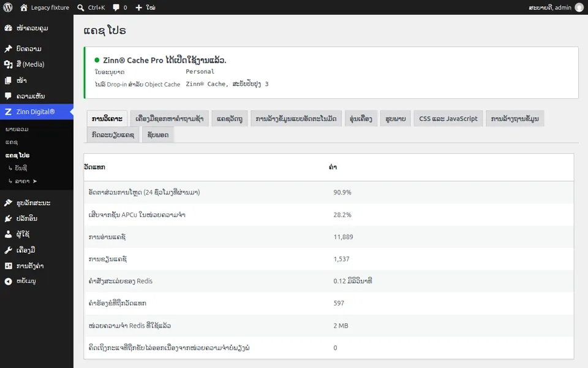Viewport: 588px width, 368px height.
Task: Switch to the ຮູບພາບ images tab
Action: click(396, 118)
